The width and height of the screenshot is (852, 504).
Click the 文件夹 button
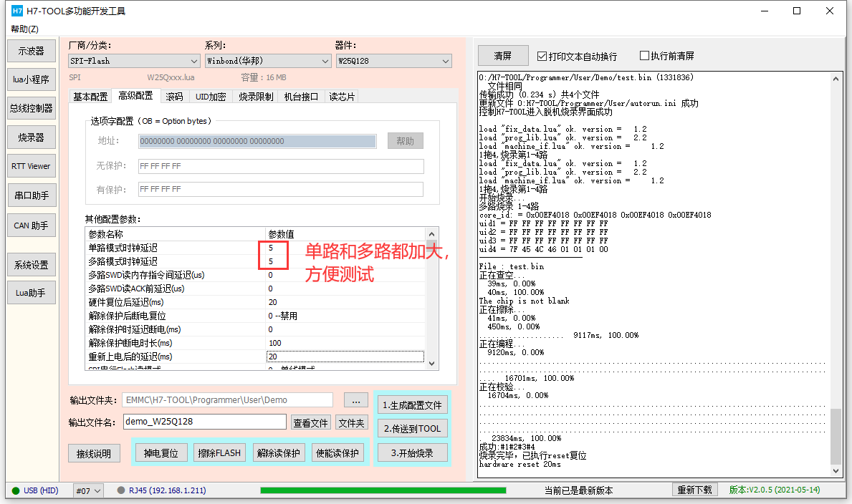pos(352,422)
